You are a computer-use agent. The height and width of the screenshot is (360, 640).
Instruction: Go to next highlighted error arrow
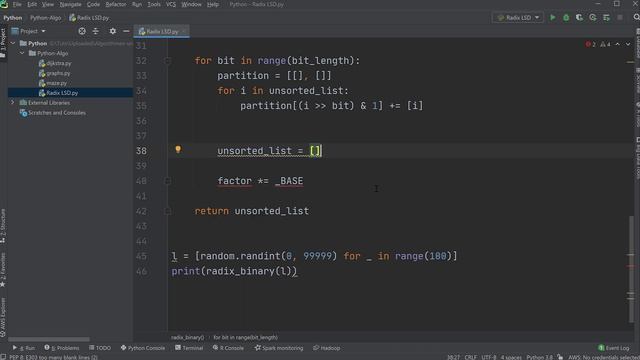pos(628,44)
